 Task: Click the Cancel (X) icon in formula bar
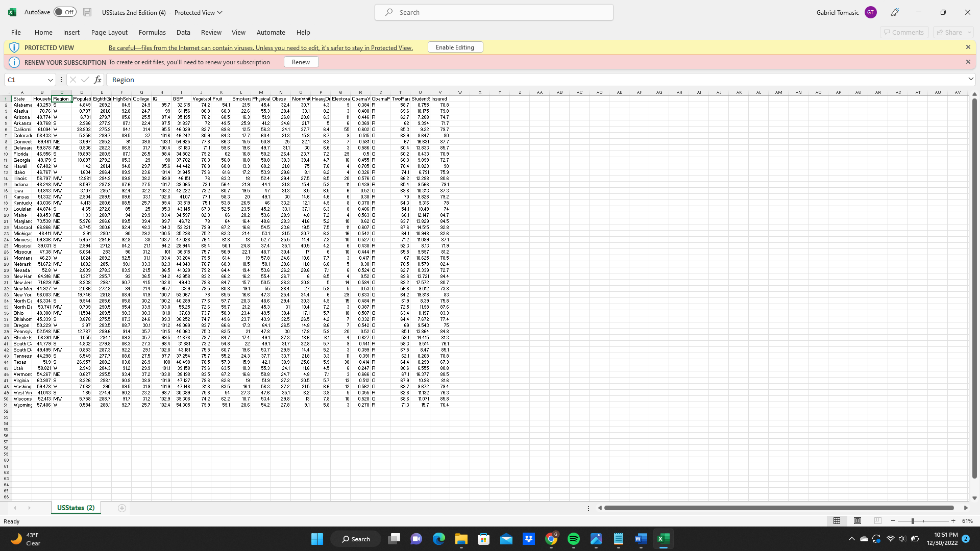pos(72,80)
